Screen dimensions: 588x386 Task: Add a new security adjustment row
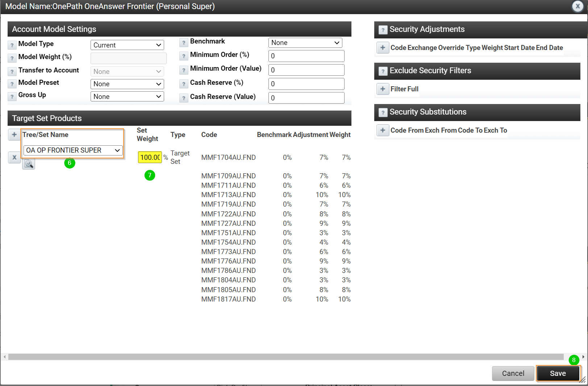pos(383,47)
